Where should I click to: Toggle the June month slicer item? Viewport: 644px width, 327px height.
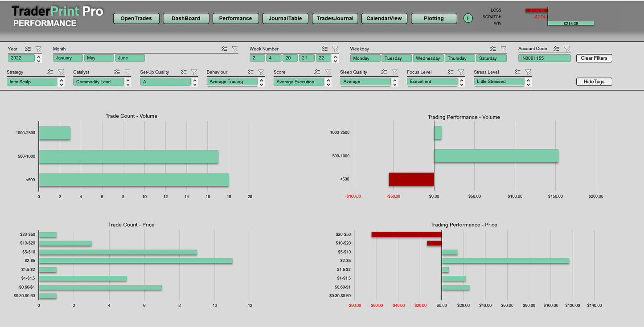point(130,58)
